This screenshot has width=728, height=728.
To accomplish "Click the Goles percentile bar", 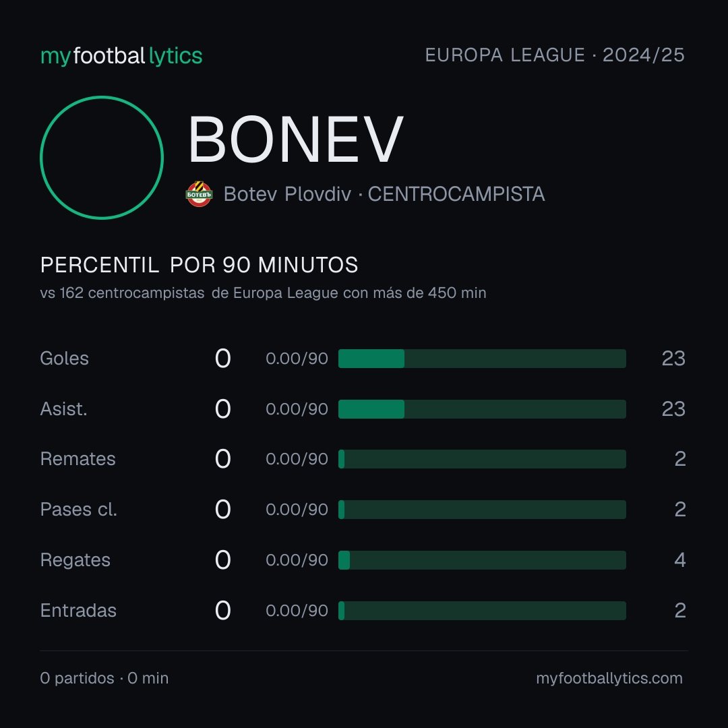I will click(x=482, y=359).
